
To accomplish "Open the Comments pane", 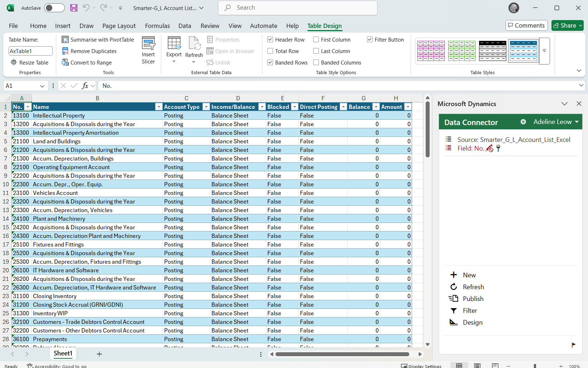I will (527, 25).
